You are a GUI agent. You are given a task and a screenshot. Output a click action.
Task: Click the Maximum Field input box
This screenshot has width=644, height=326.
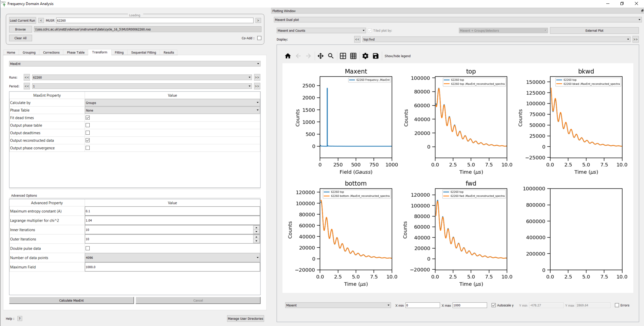click(x=172, y=267)
